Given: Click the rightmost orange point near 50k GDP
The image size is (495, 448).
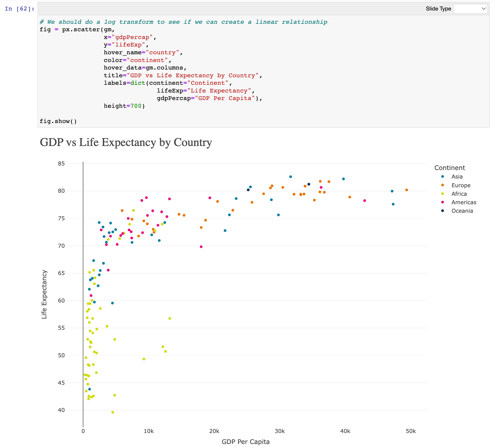Looking at the screenshot, I should click(406, 190).
